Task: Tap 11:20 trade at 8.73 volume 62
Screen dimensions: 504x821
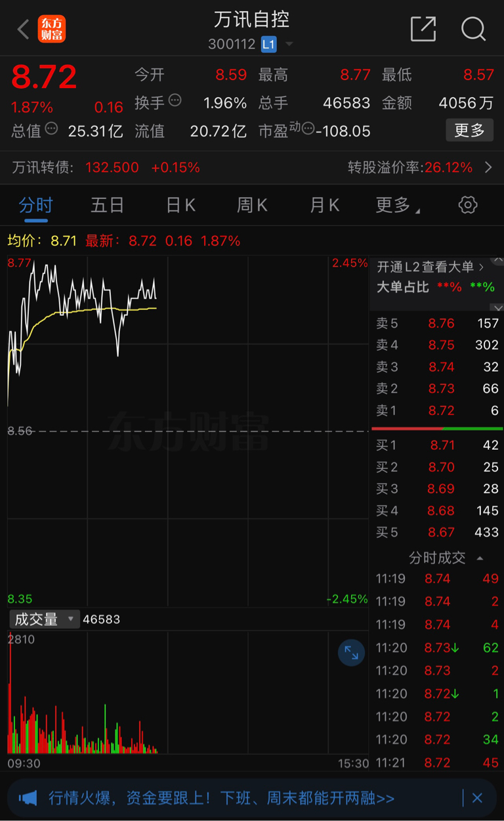Action: [x=438, y=648]
